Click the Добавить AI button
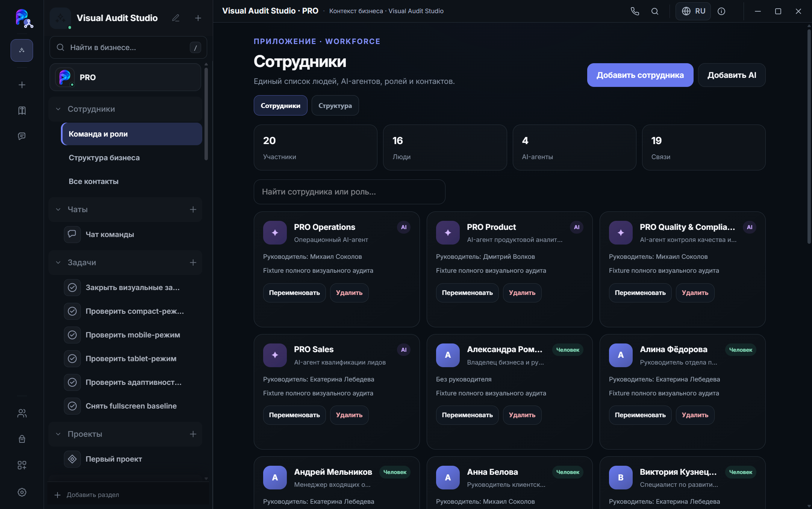The width and height of the screenshot is (812, 509). click(x=732, y=75)
